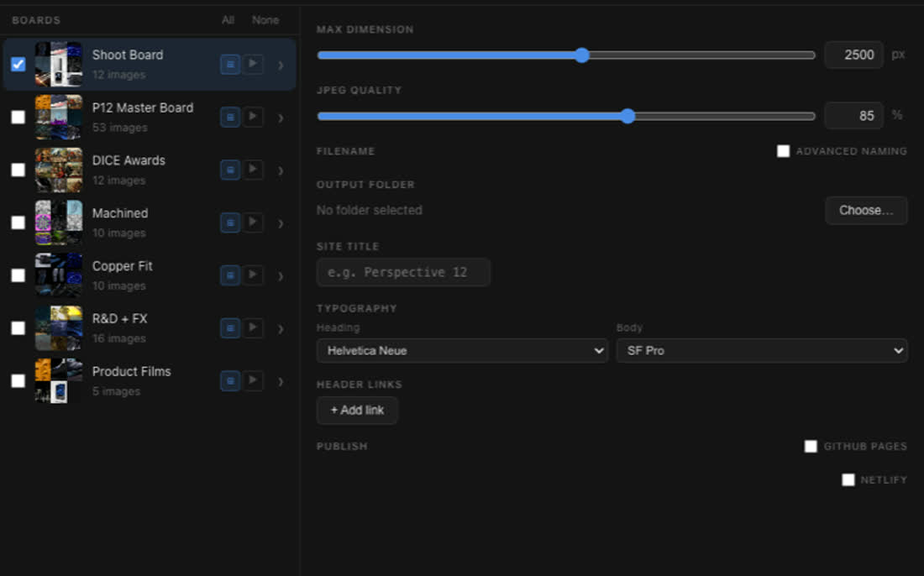The height and width of the screenshot is (576, 924).
Task: Open the Heading font dropdown (Helvetica Neue)
Action: (x=462, y=350)
